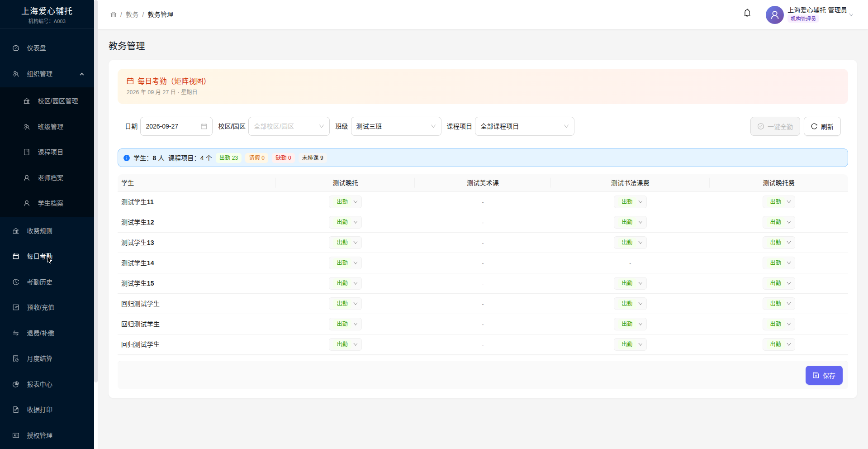Change 测试学生13 测试书法课费 attendance status

point(630,243)
